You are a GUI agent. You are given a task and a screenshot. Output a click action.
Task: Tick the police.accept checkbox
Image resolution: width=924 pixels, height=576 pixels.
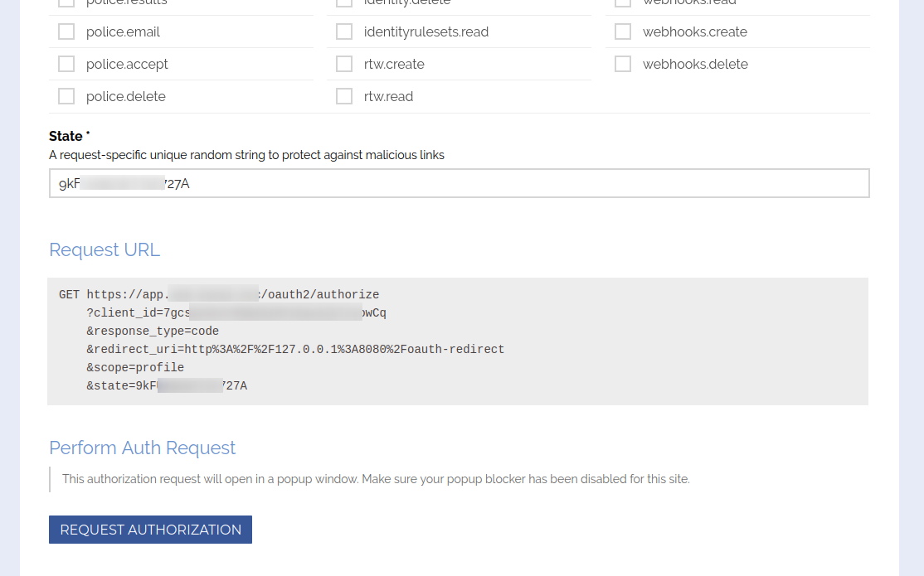point(66,65)
